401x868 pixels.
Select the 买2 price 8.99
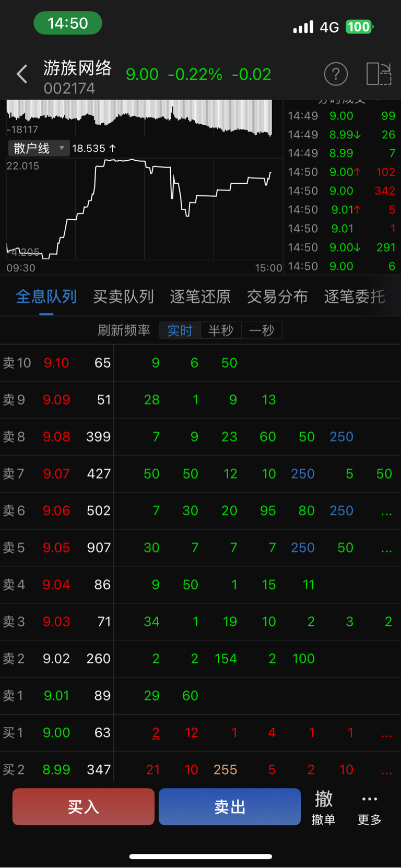coord(56,770)
